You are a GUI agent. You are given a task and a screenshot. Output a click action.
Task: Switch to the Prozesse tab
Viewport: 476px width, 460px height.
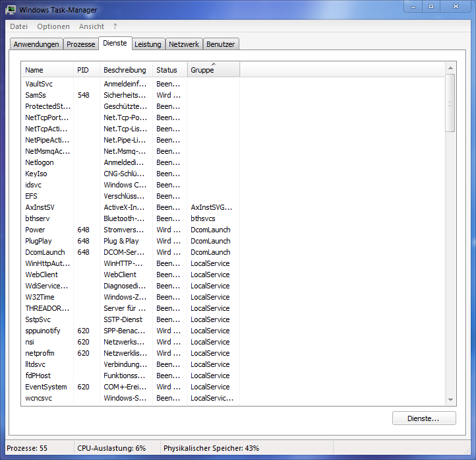tap(80, 44)
